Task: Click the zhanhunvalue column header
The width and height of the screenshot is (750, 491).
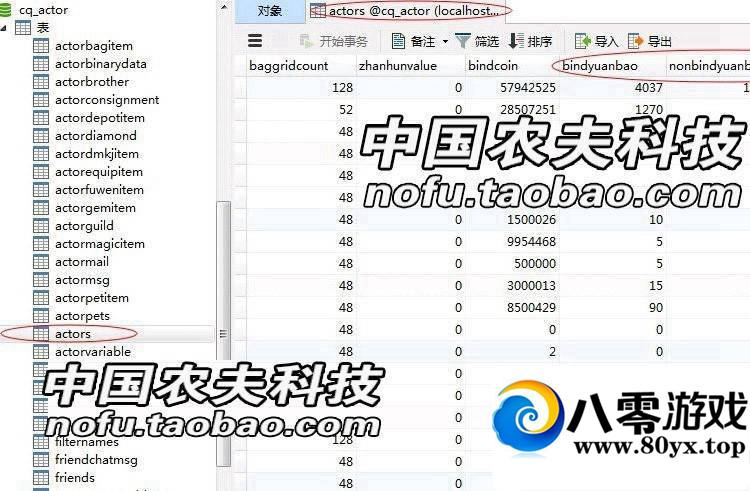Action: coord(410,65)
